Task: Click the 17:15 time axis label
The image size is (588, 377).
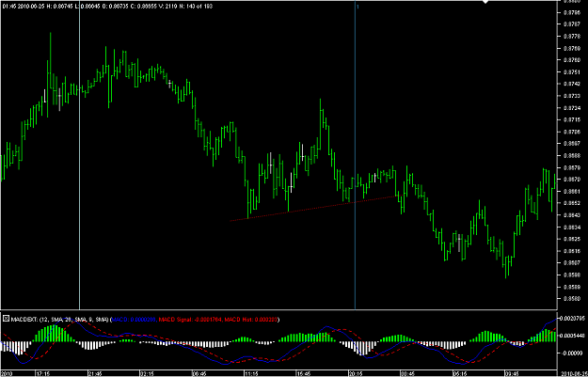Action: coord(42,373)
